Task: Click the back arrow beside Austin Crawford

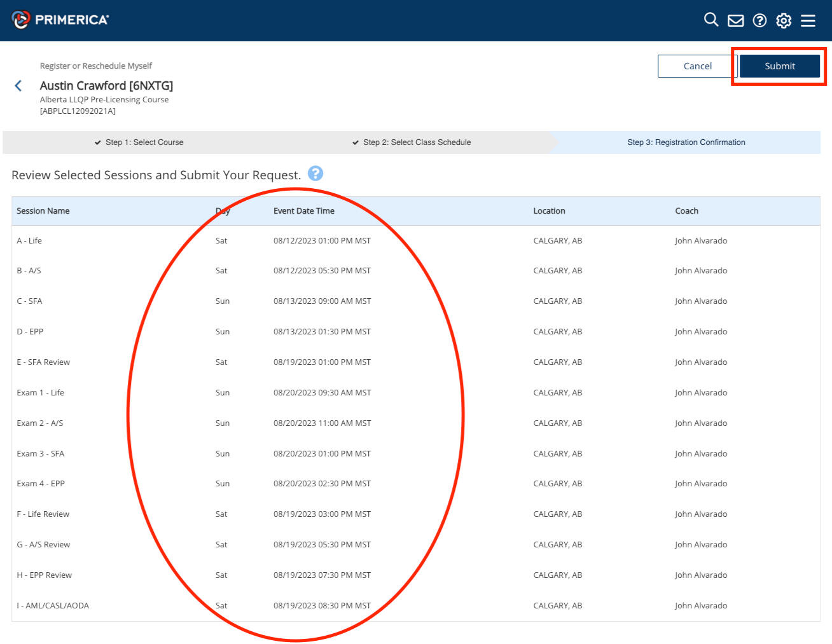Action: click(x=18, y=86)
